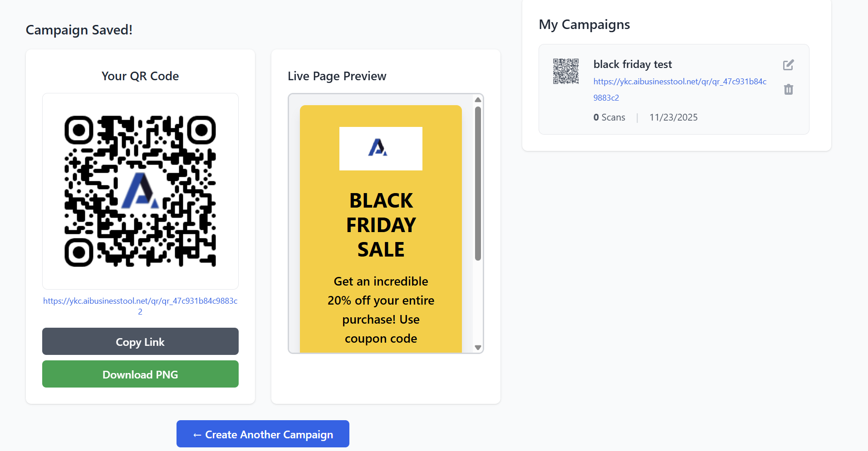Edit the black friday test campaign

(x=788, y=65)
